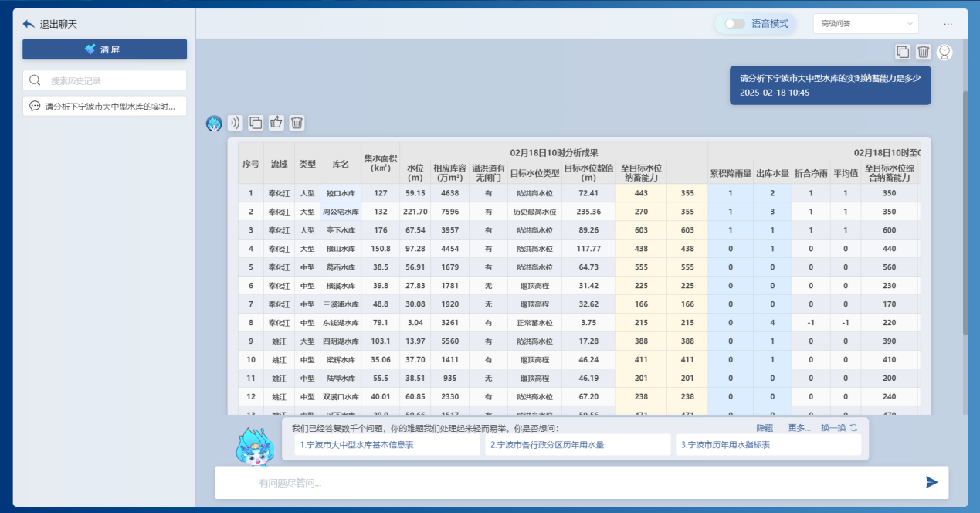Open the 高级问答 mode dropdown

click(865, 24)
